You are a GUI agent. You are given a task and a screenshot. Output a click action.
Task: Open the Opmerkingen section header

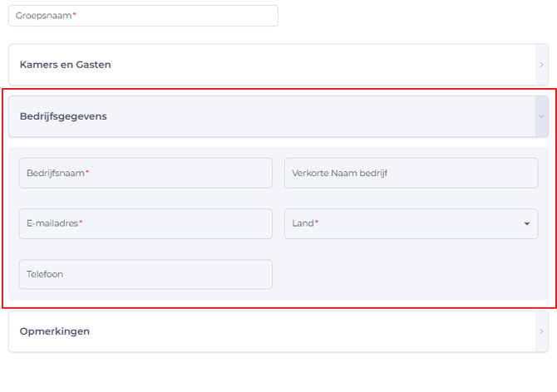[249, 331]
